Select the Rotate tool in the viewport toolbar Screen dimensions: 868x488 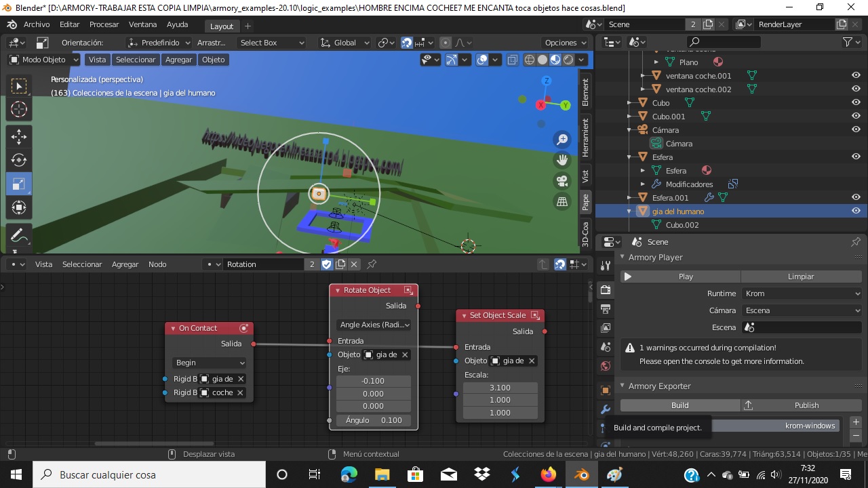point(18,160)
